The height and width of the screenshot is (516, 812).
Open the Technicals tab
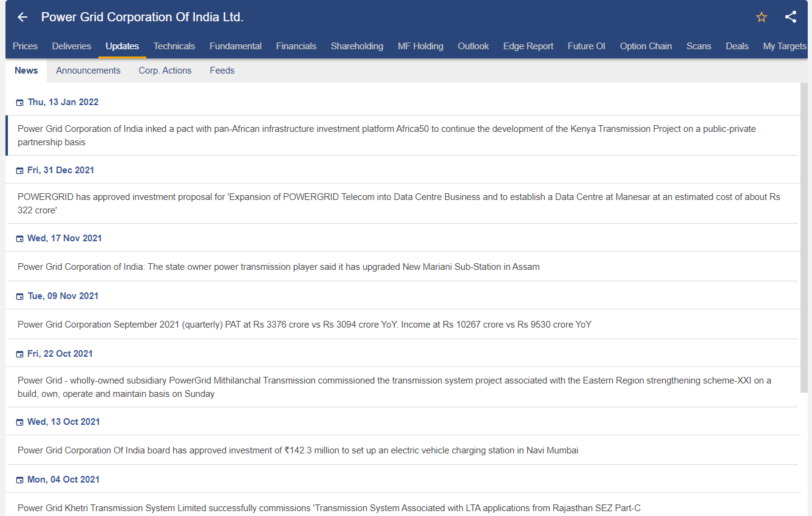(174, 46)
